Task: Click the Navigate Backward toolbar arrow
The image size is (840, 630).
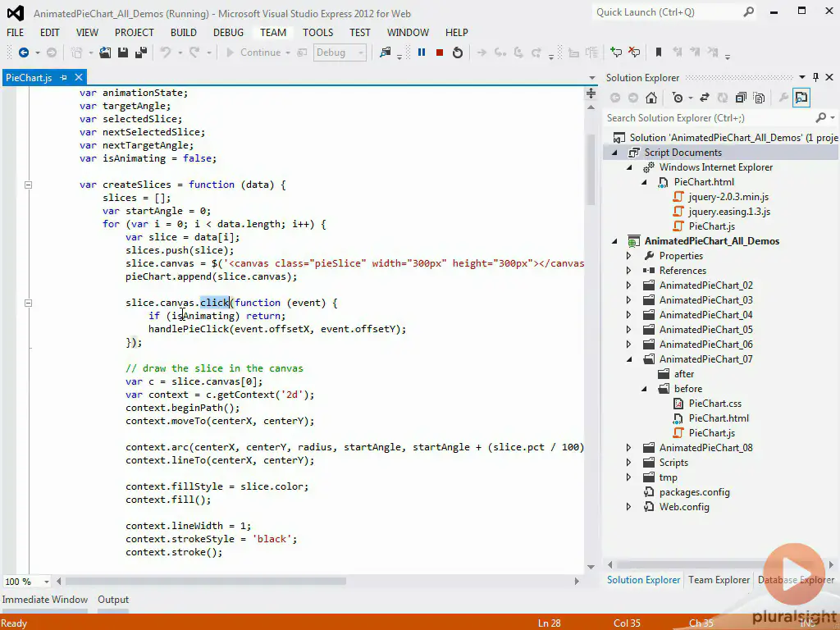Action: 23,52
